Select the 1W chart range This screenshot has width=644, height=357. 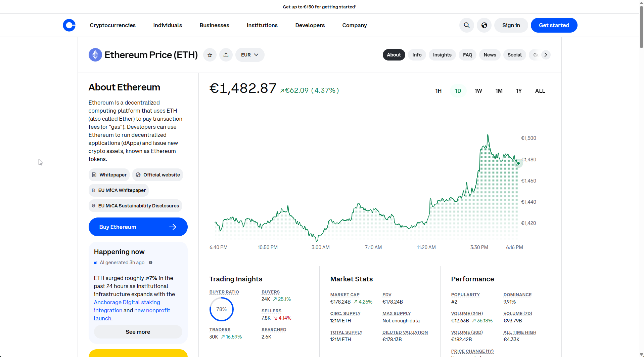[478, 91]
